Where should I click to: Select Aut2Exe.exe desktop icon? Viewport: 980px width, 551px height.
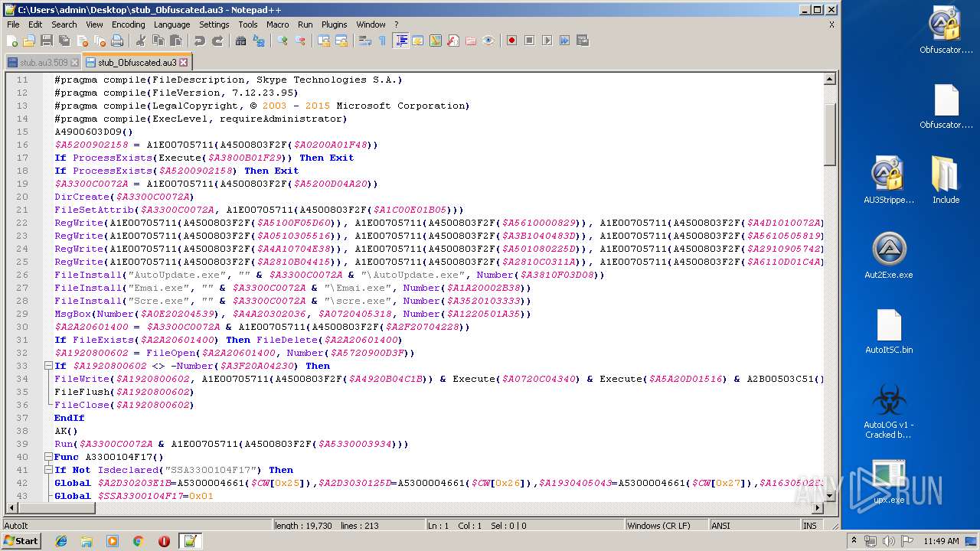click(x=888, y=256)
